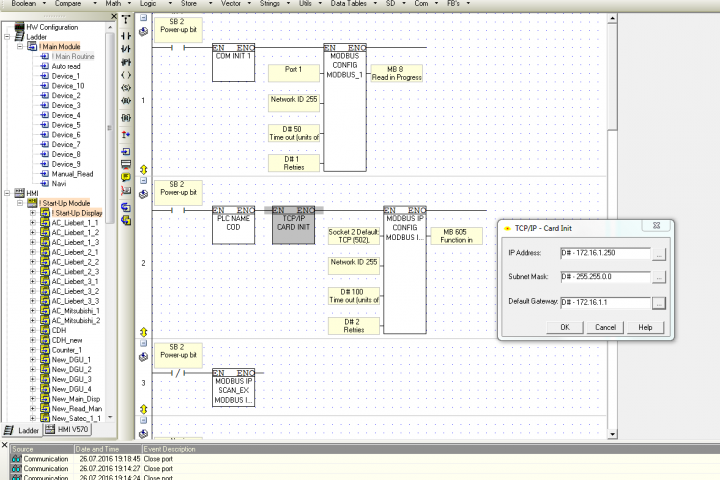
Task: Select the TCP/IP CARD INIT function block
Action: pos(293,225)
